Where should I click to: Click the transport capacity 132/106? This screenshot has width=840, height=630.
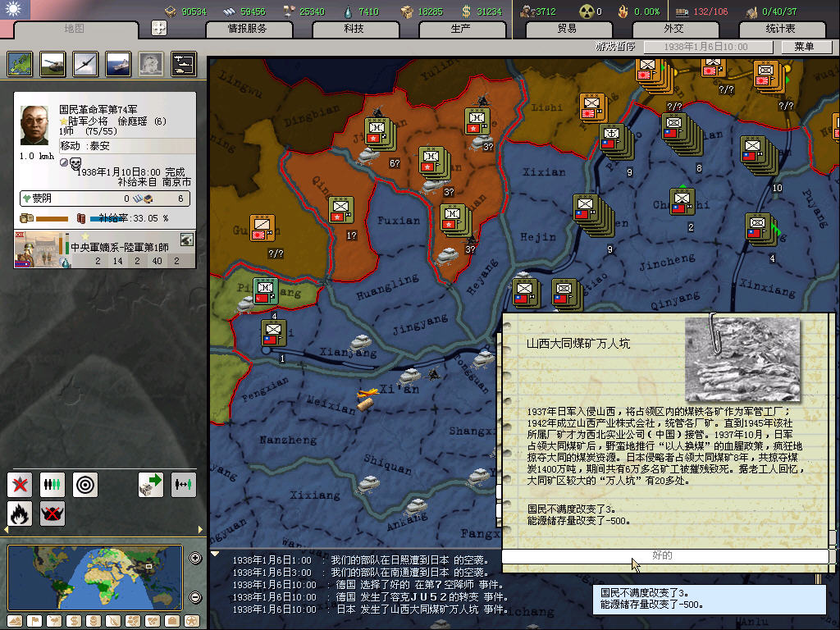pos(710,11)
